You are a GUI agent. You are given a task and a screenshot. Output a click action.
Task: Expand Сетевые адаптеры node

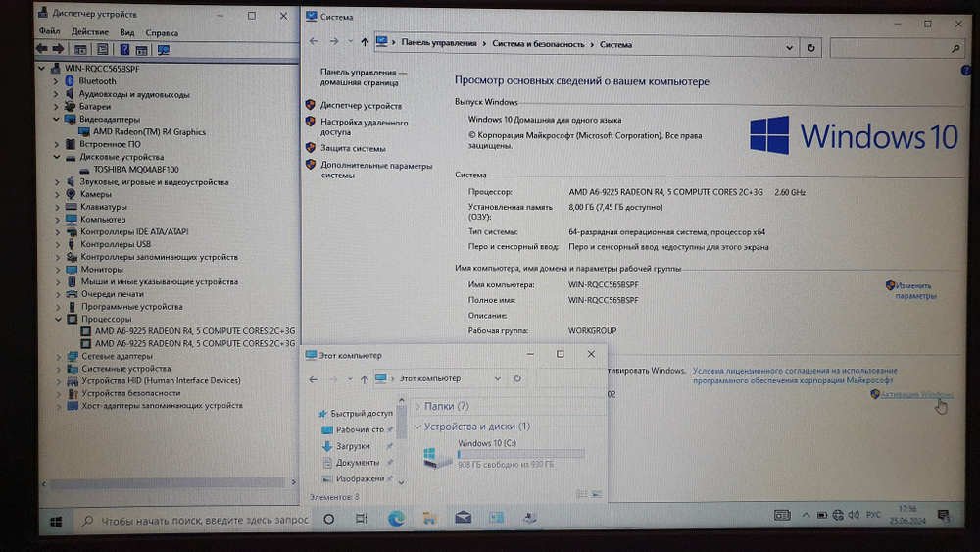point(59,356)
